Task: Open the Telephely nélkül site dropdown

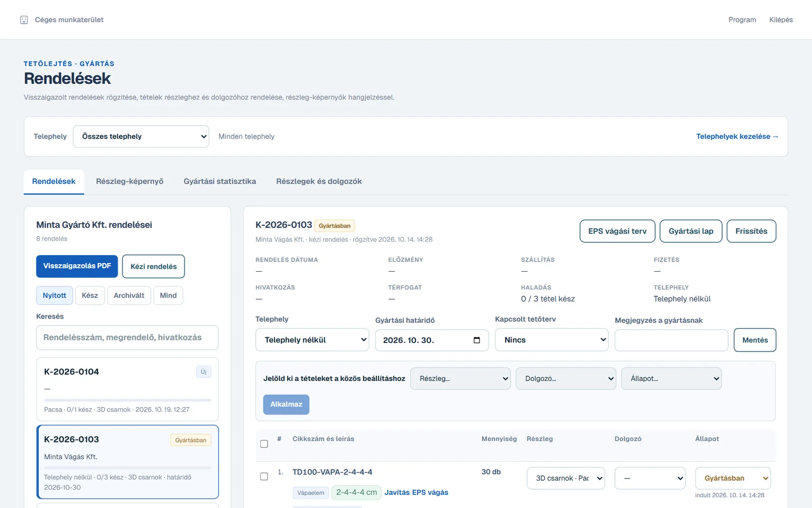Action: (x=312, y=340)
